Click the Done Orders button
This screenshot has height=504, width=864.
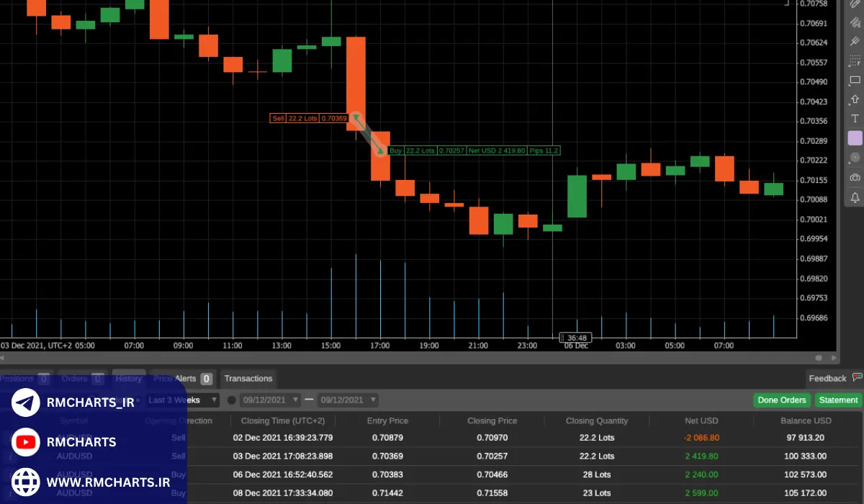tap(782, 400)
